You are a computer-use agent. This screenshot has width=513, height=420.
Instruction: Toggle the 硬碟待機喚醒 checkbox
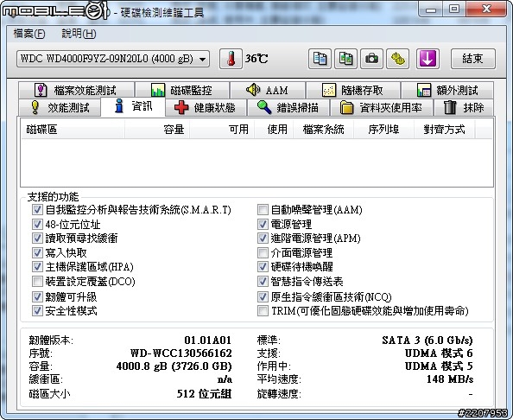263,266
